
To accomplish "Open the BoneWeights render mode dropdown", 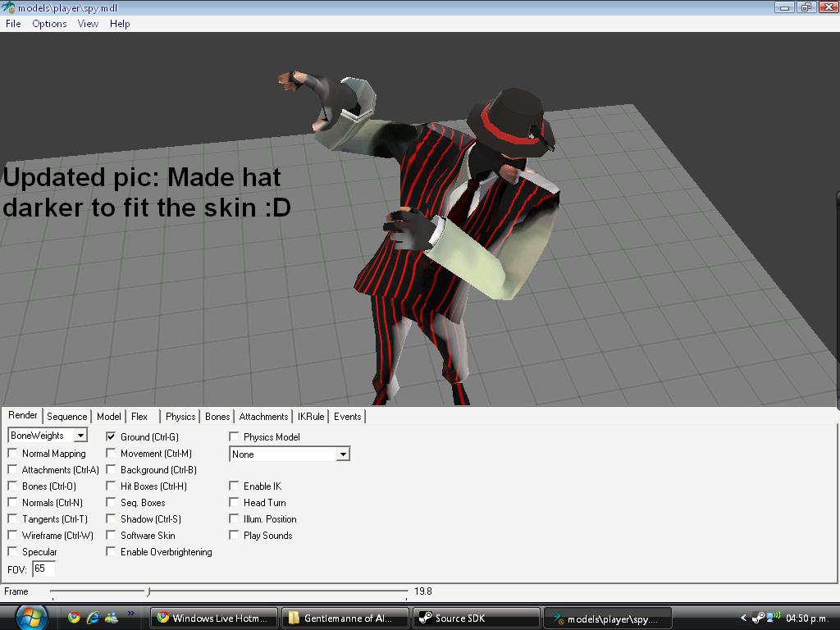I will tap(80, 436).
